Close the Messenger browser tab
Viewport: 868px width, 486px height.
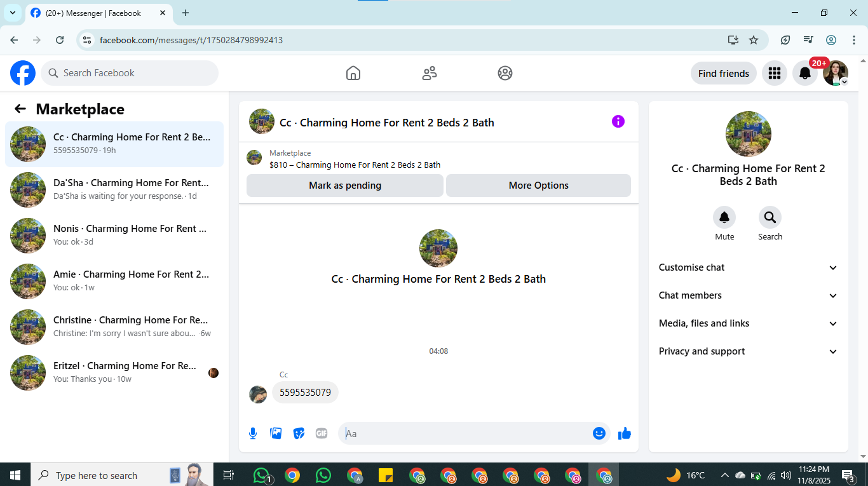(x=163, y=13)
